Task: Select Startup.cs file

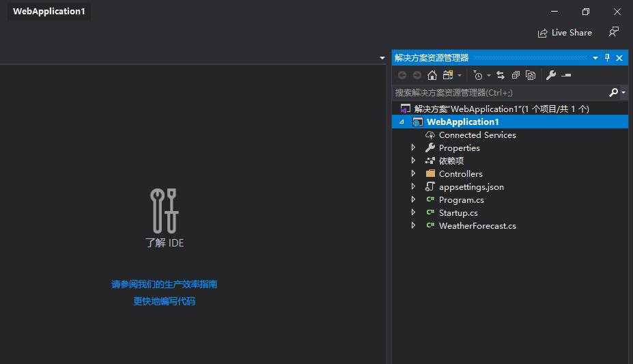Action: (x=458, y=212)
